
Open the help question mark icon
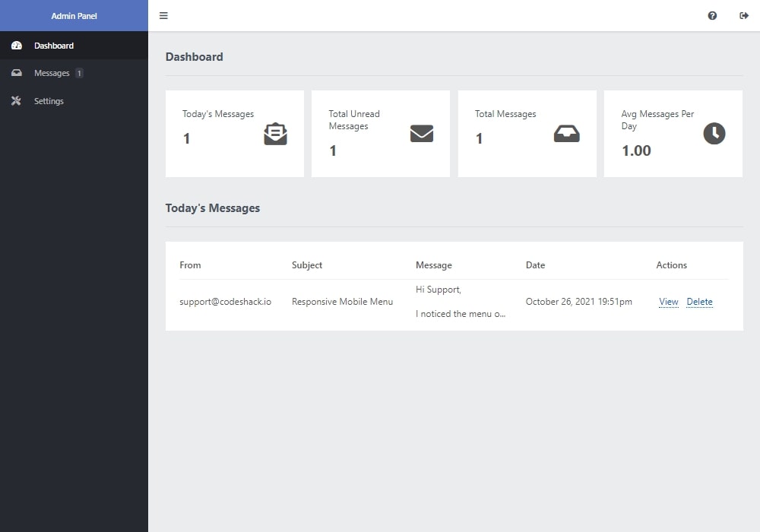click(x=712, y=15)
